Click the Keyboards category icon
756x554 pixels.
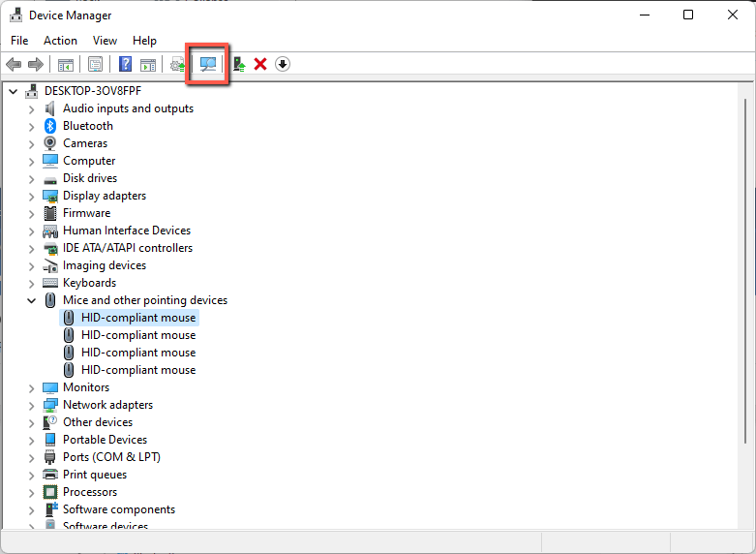click(50, 283)
